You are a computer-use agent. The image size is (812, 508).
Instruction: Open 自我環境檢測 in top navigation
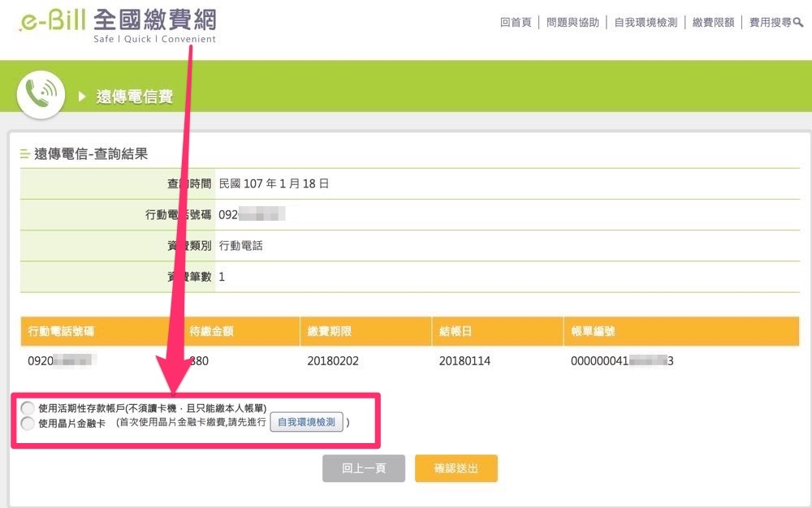[x=646, y=22]
